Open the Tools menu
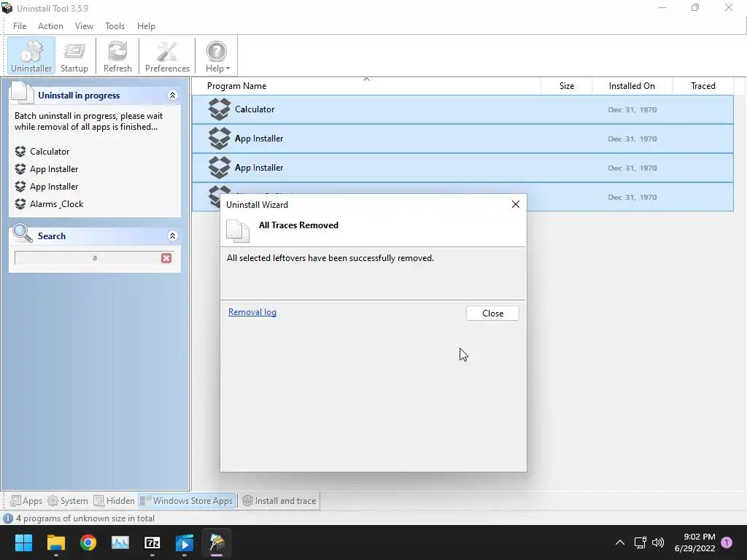The image size is (747, 560). pos(115,26)
